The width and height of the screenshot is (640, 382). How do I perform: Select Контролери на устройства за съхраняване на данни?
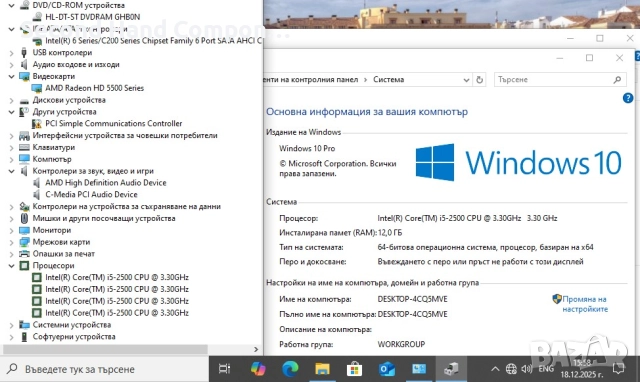click(127, 207)
